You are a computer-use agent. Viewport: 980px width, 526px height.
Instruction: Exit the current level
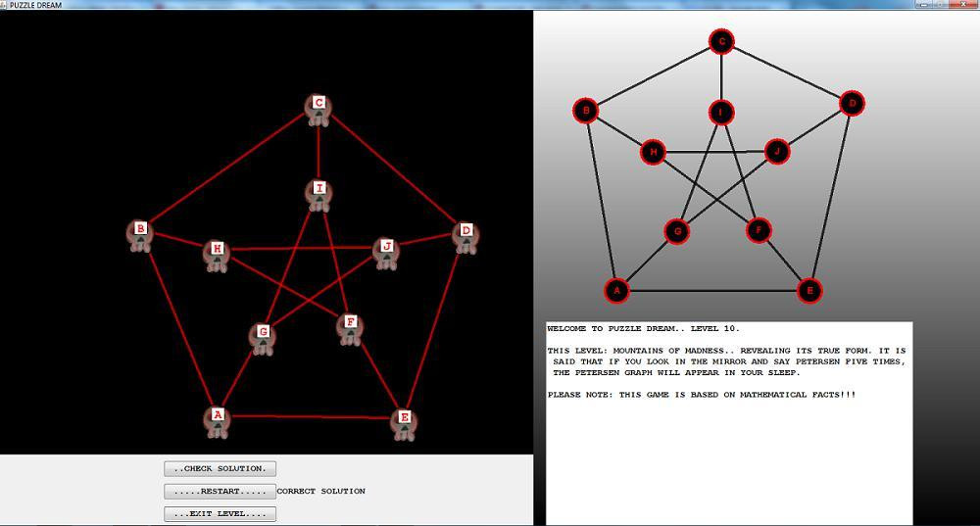220,513
